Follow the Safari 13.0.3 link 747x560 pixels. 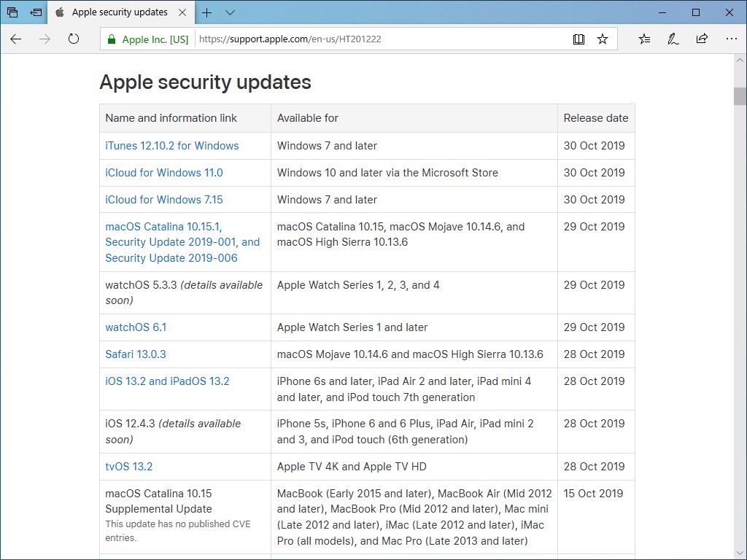[x=136, y=354]
